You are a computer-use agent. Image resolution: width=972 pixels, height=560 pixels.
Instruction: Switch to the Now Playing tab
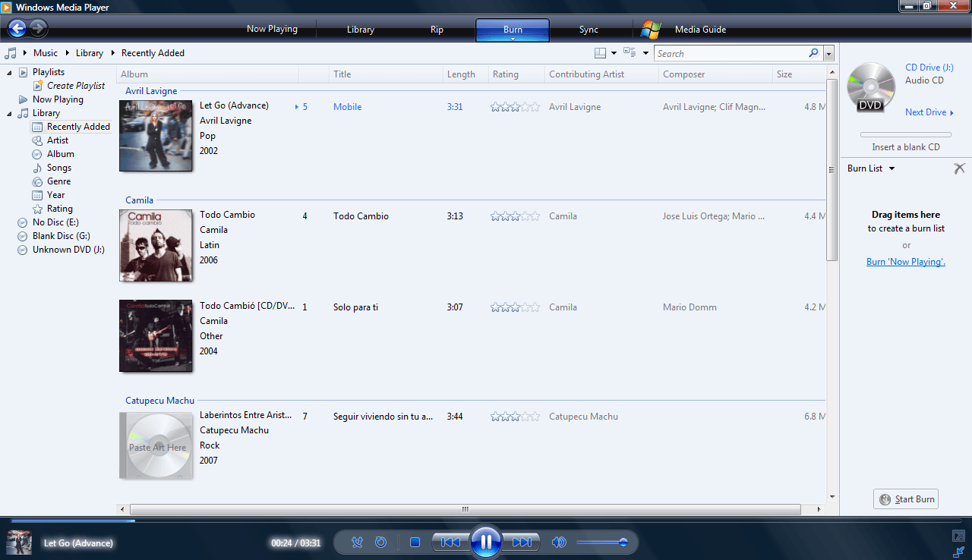[272, 29]
